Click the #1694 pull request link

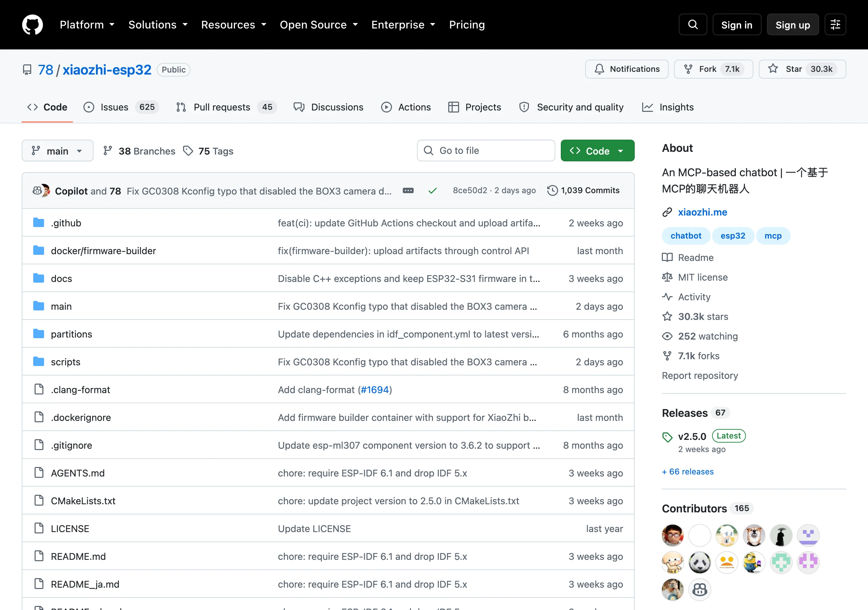375,390
